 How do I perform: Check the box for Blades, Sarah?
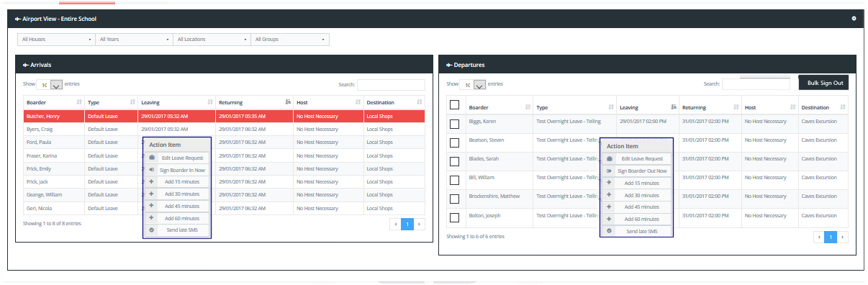[x=454, y=161]
